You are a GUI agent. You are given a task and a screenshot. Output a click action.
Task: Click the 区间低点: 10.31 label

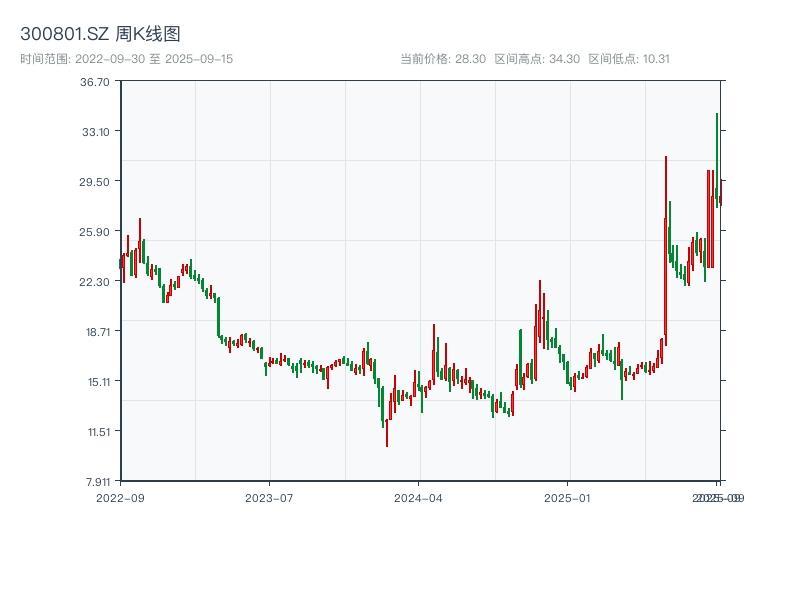coord(629,59)
